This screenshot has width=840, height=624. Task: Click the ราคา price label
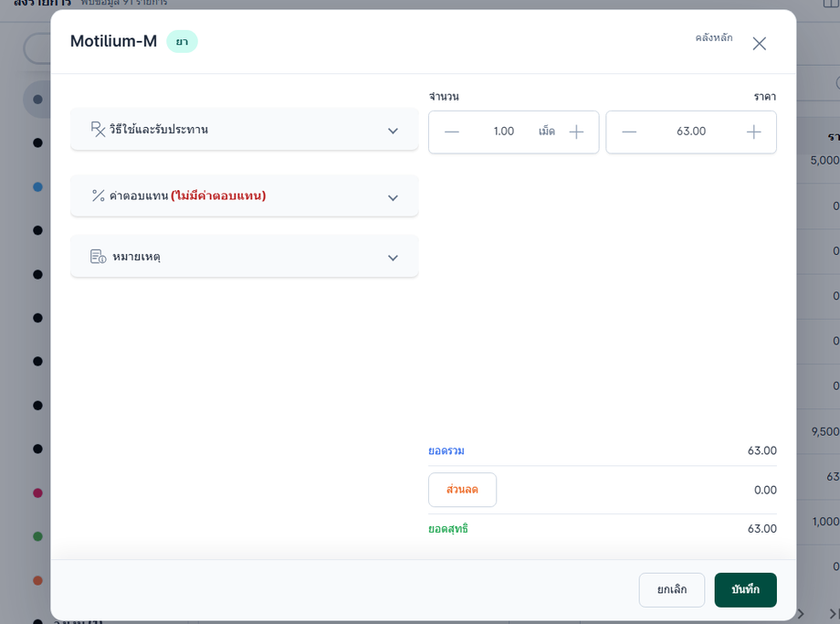click(764, 97)
